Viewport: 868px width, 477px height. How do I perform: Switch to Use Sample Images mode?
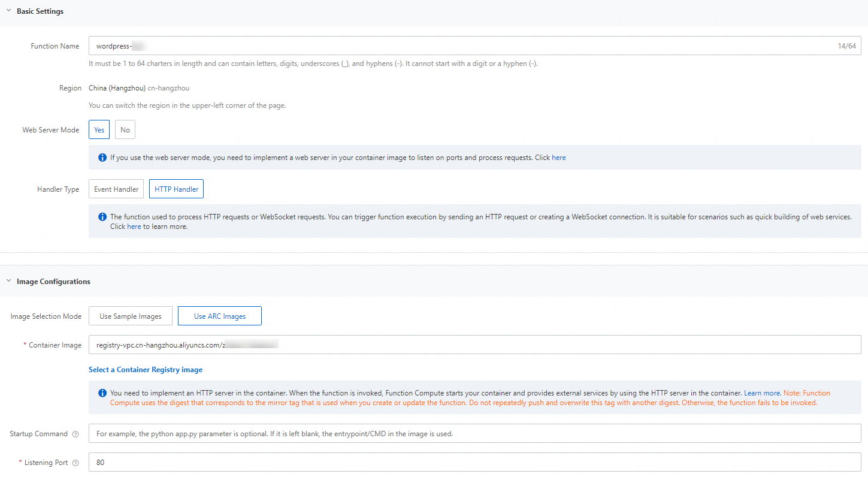131,316
